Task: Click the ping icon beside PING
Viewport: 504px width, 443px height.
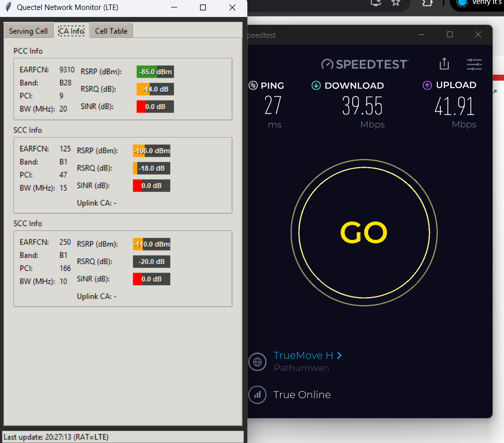Action: coord(253,86)
